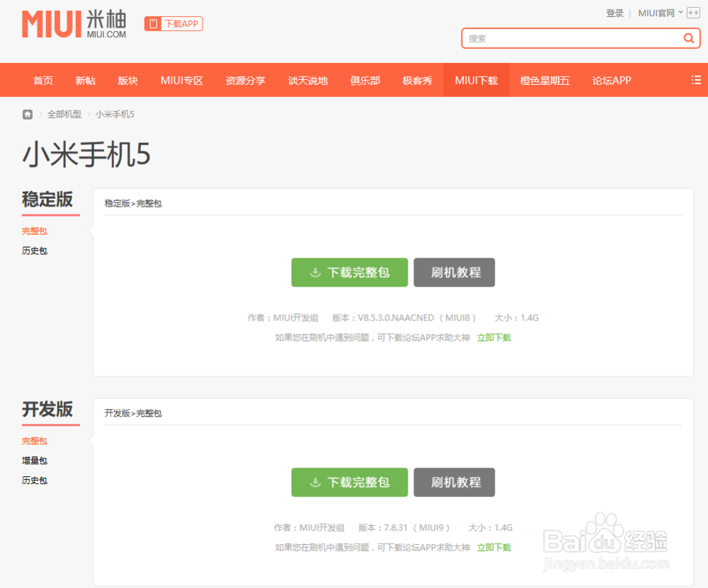The height and width of the screenshot is (588, 708).
Task: Click 立即下载 link in developer section
Action: click(x=494, y=548)
